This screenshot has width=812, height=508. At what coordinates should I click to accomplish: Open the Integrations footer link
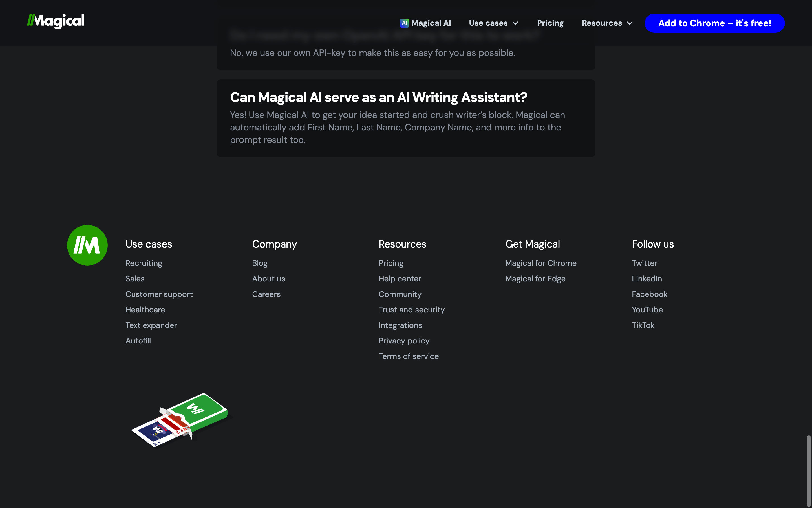point(400,325)
